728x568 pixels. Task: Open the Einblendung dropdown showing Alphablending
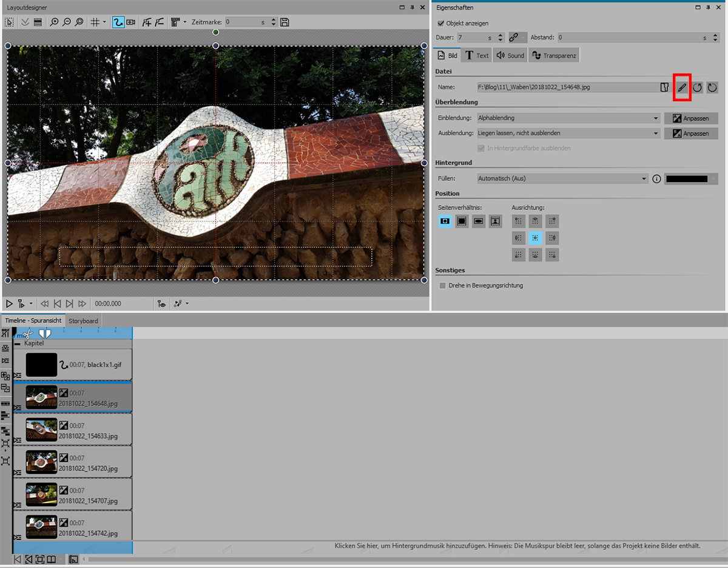pos(568,118)
